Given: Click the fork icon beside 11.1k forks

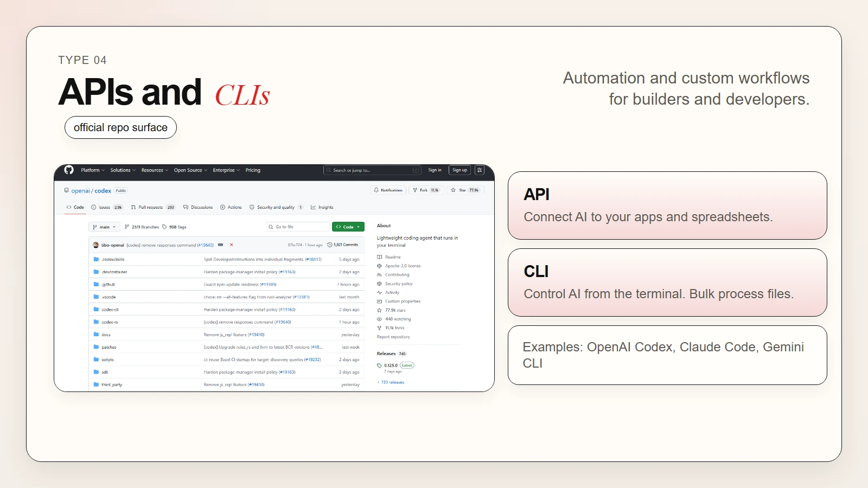Looking at the screenshot, I should click(380, 328).
